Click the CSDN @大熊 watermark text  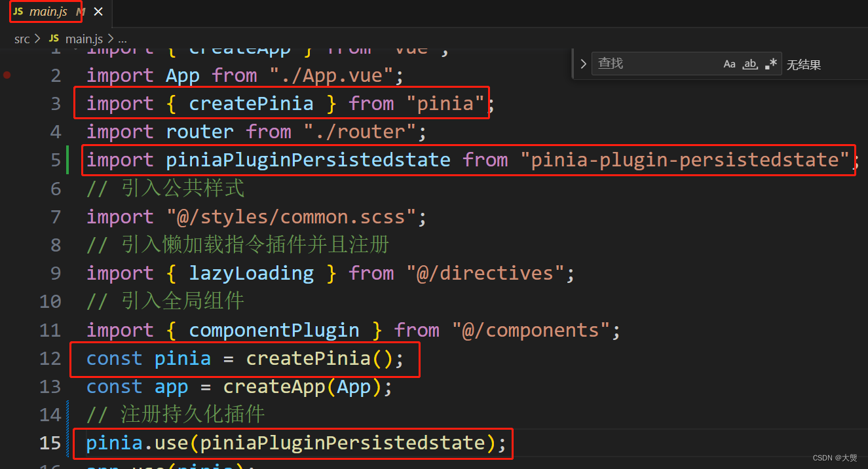(x=835, y=458)
